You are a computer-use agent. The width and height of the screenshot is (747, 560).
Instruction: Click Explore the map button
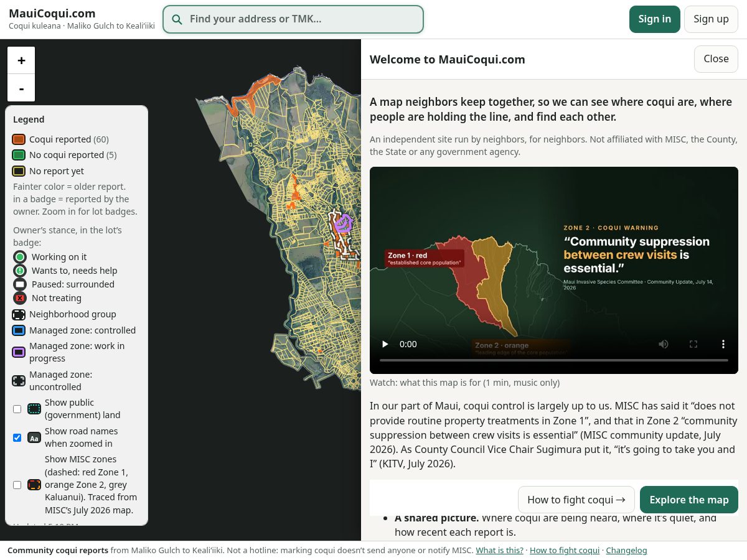click(x=689, y=500)
